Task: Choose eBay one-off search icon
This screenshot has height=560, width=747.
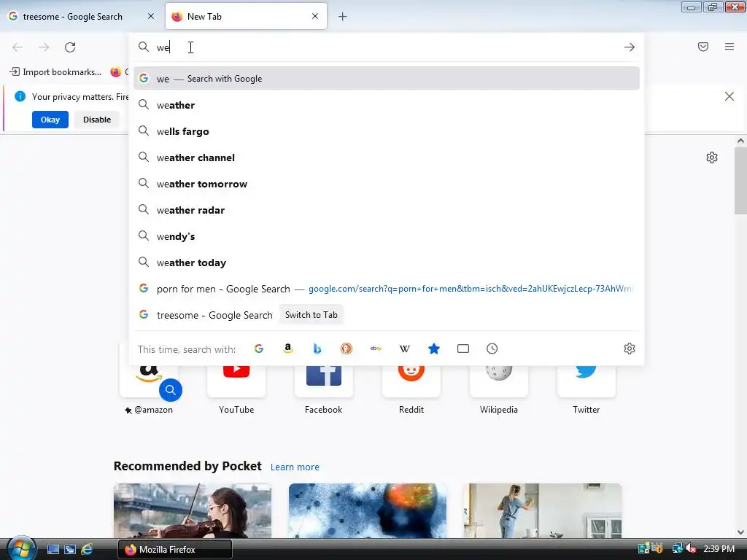Action: (x=376, y=349)
